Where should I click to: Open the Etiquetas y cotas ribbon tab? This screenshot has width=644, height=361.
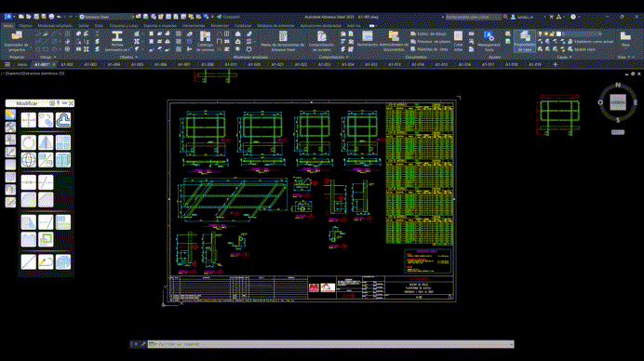[x=124, y=25]
